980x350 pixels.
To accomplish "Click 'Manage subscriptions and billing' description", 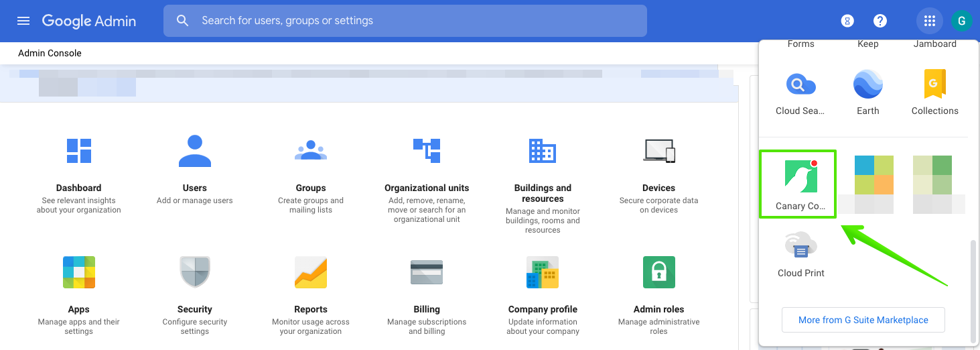I will coord(427,327).
